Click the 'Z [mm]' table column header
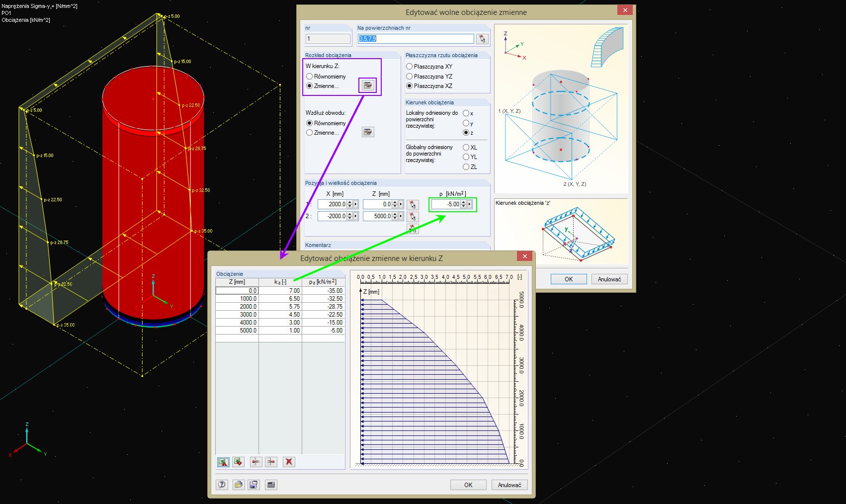The height and width of the screenshot is (504, 846). 237,282
